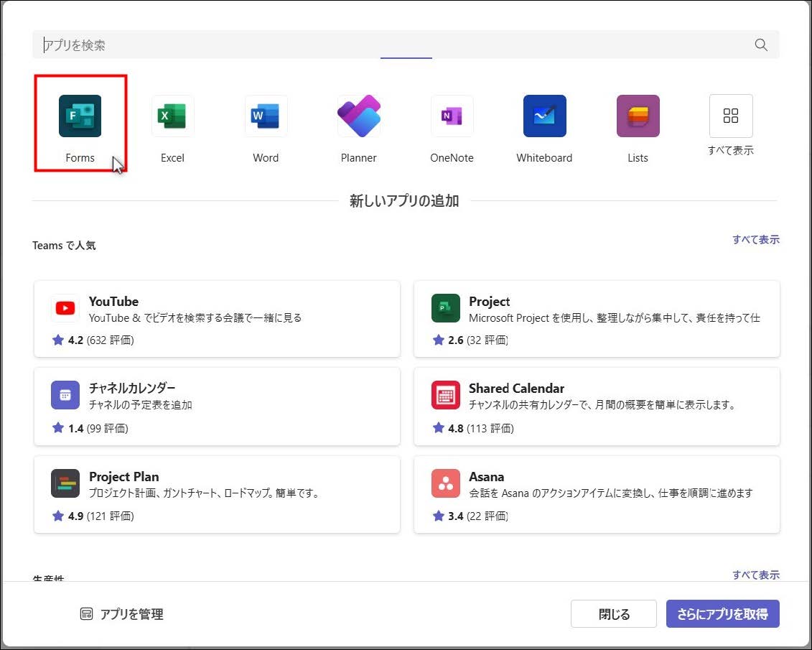Click the すべて表示 label under grid icon

[731, 151]
